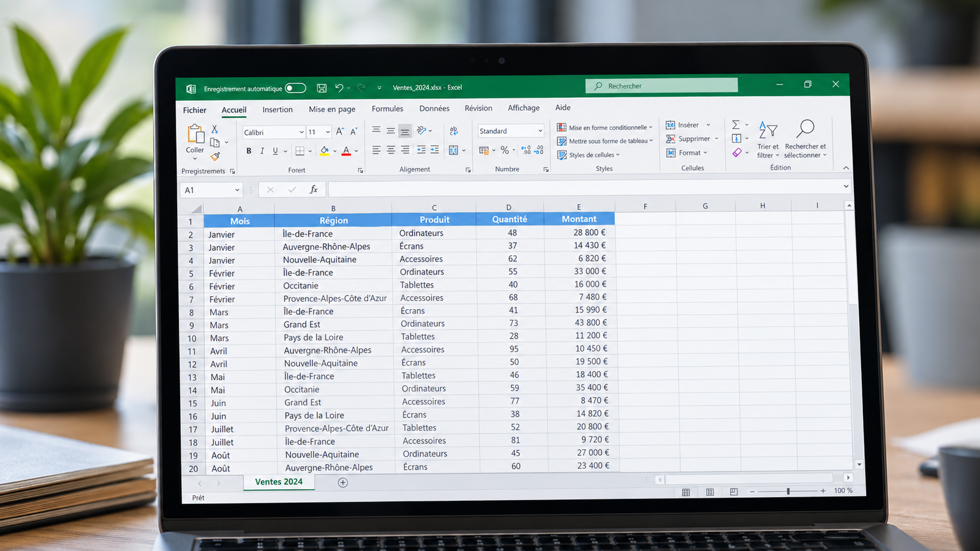Expand the Name Box A1 dropdown
Image resolution: width=980 pixels, height=551 pixels.
pyautogui.click(x=237, y=190)
